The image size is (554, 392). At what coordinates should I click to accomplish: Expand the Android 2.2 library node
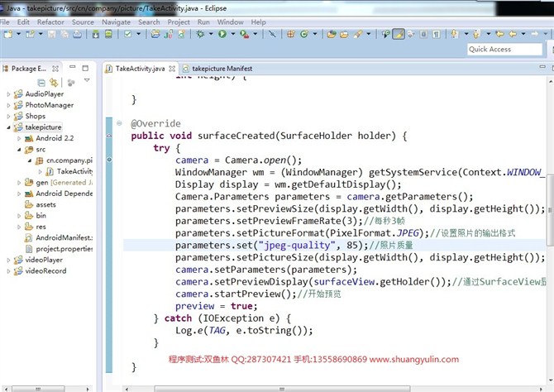19,138
